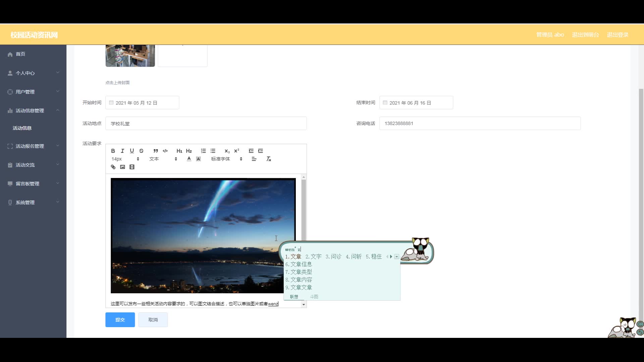Open the 结束时间 date picker

point(416,103)
